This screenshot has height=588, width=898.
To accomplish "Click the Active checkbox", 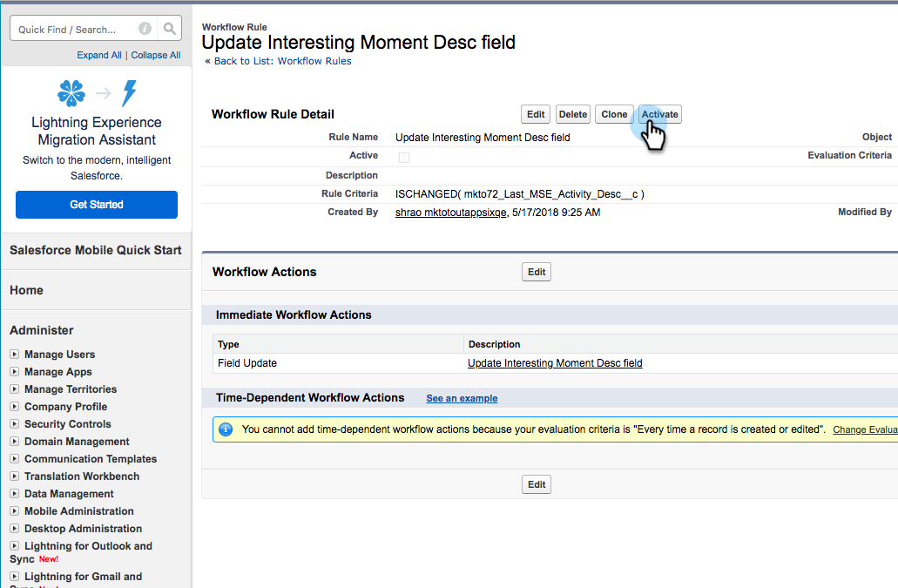I will tap(404, 158).
